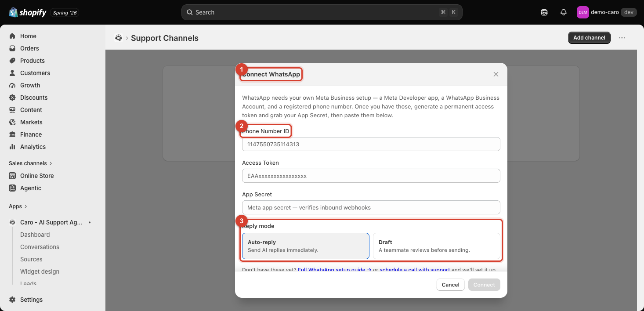This screenshot has width=644, height=311.
Task: Open Caro Conversations subpage
Action: [x=40, y=247]
